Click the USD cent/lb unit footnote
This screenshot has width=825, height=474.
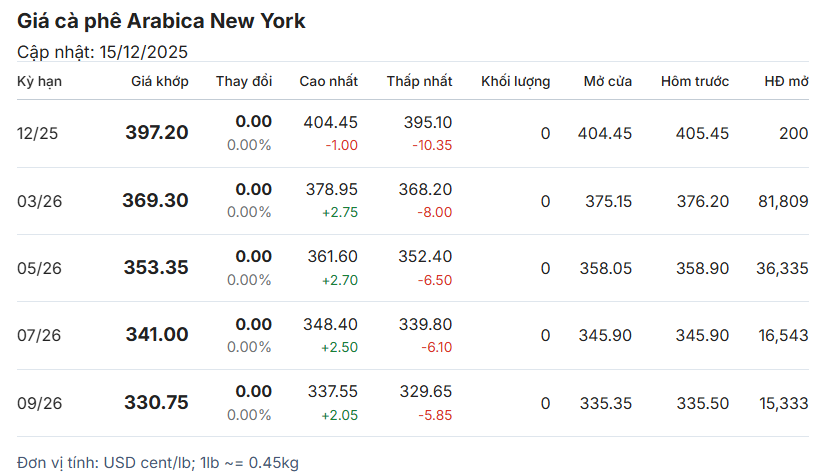tap(157, 462)
